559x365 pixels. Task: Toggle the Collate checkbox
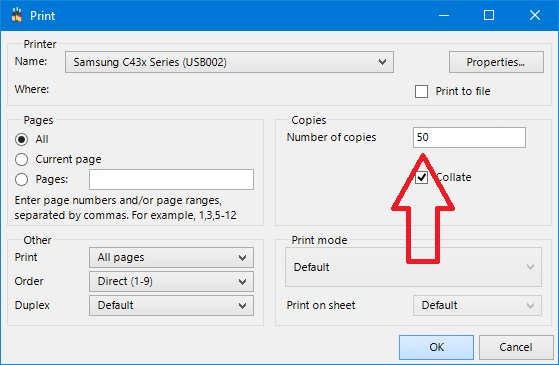(421, 177)
